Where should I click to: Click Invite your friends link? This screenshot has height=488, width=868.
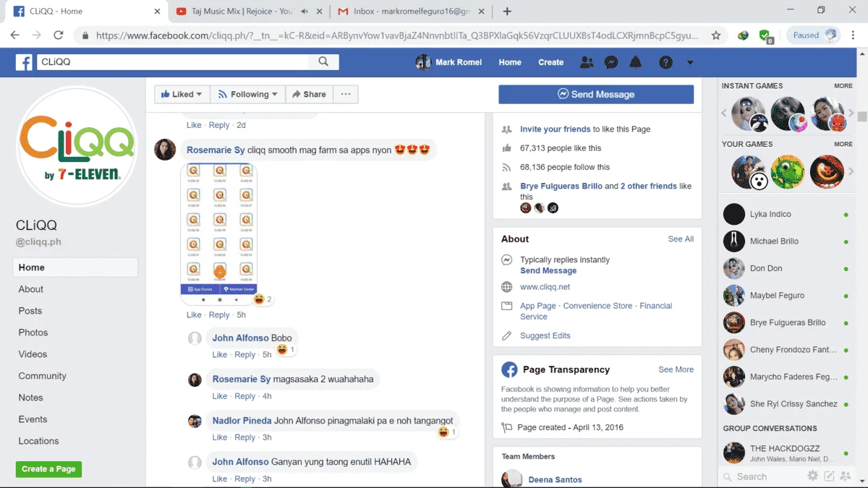[556, 129]
